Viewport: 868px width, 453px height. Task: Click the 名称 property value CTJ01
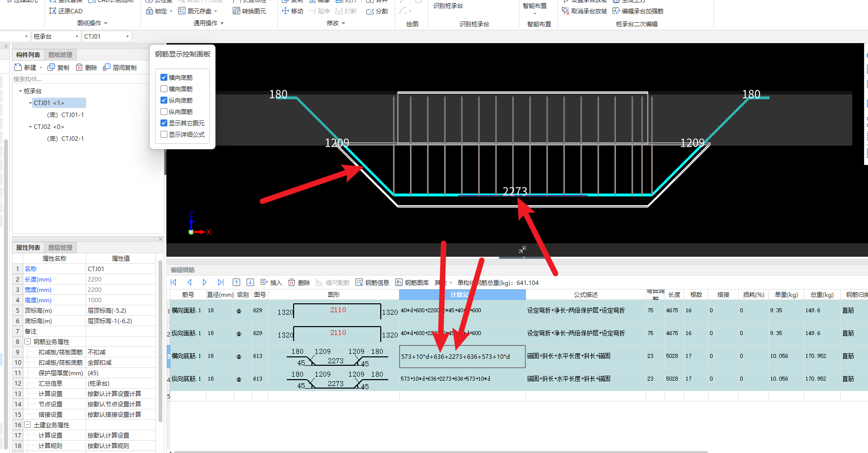click(121, 269)
